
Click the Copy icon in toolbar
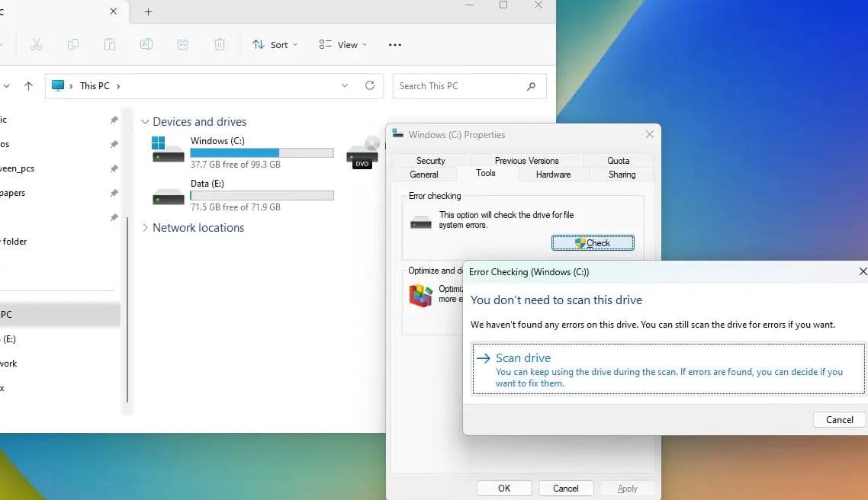[73, 45]
